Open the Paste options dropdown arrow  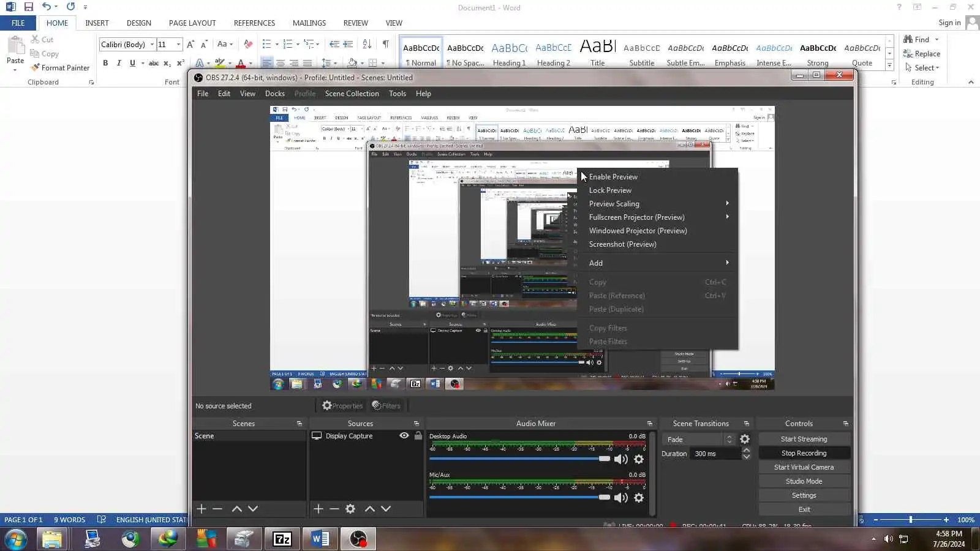click(x=15, y=69)
